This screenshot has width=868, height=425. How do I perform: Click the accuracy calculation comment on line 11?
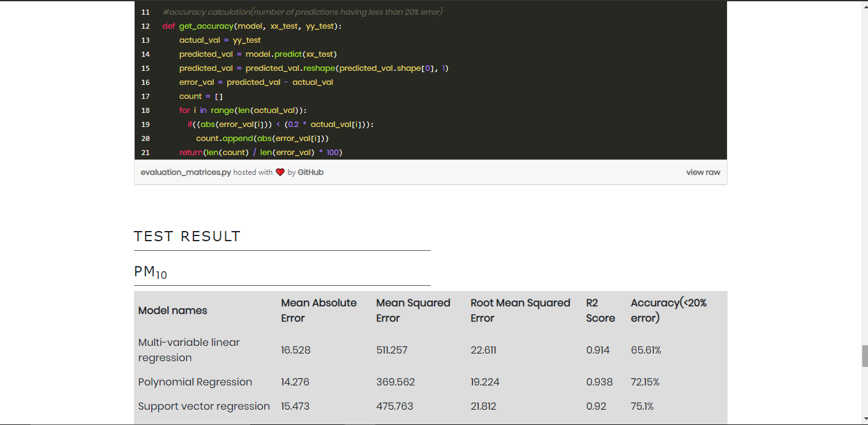tap(303, 12)
